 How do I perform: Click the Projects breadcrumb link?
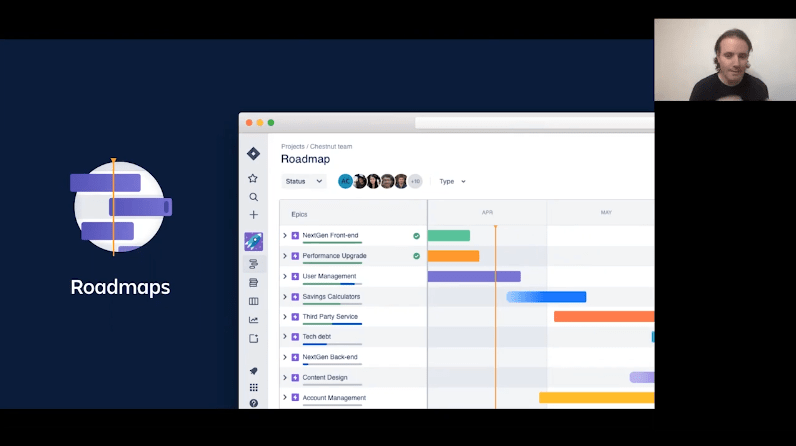[x=292, y=147]
